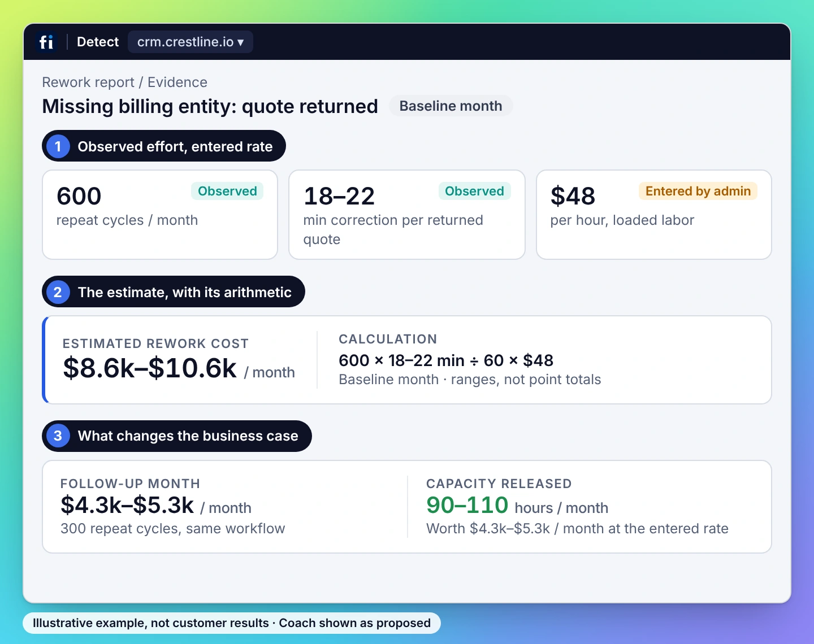Viewport: 814px width, 644px height.
Task: Click "Worth $4.3k–$5.3k / month at the entered rate"
Action: click(x=577, y=529)
